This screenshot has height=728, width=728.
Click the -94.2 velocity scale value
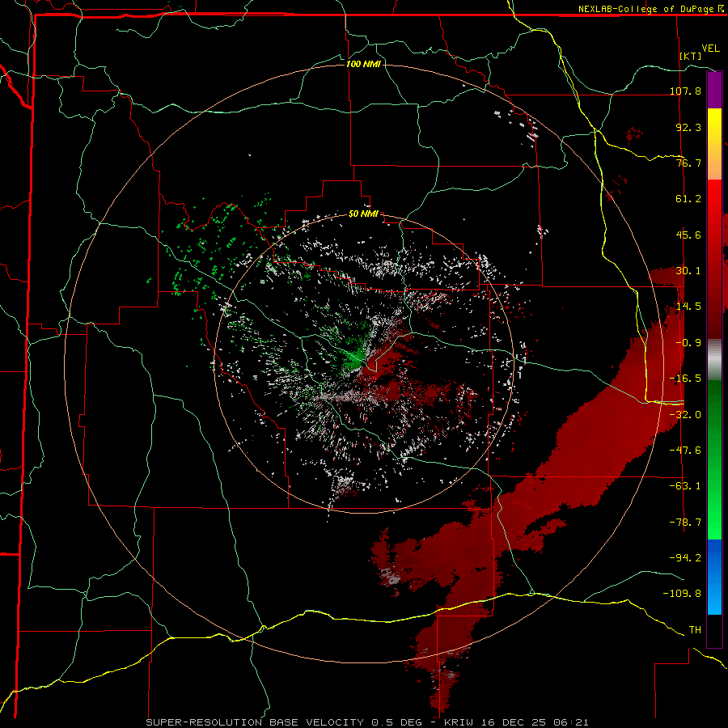click(685, 558)
